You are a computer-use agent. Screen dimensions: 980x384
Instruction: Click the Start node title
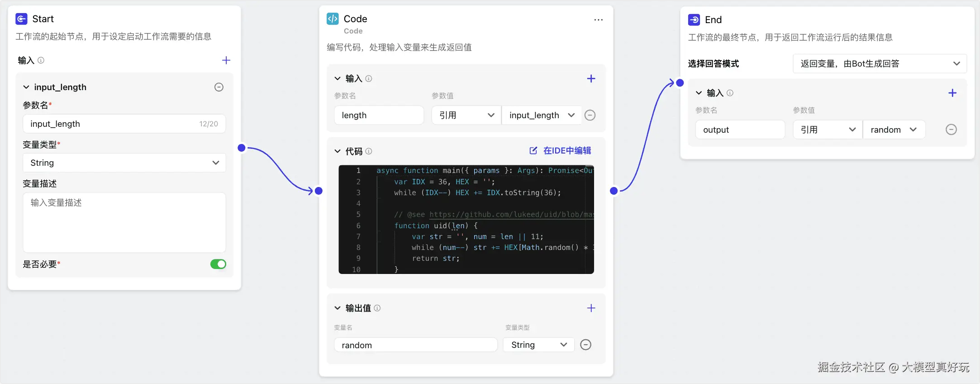[x=43, y=19]
